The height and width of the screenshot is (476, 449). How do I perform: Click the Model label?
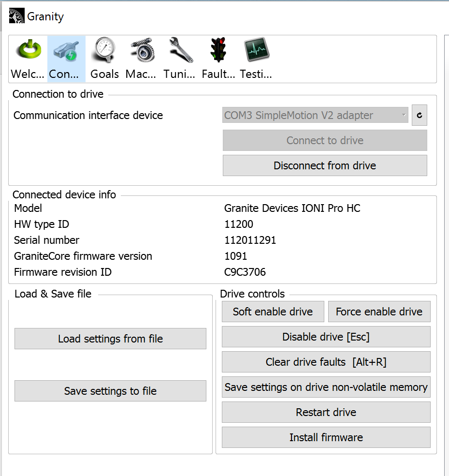tap(28, 208)
